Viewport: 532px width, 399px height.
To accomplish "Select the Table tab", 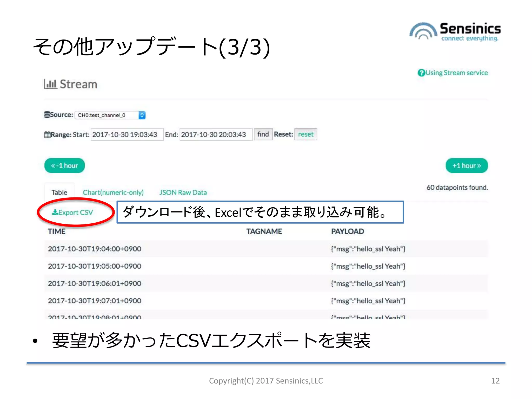I will click(x=59, y=192).
